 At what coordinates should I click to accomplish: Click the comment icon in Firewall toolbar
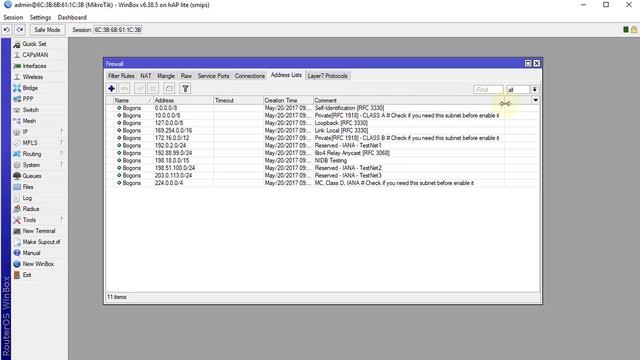click(x=169, y=89)
